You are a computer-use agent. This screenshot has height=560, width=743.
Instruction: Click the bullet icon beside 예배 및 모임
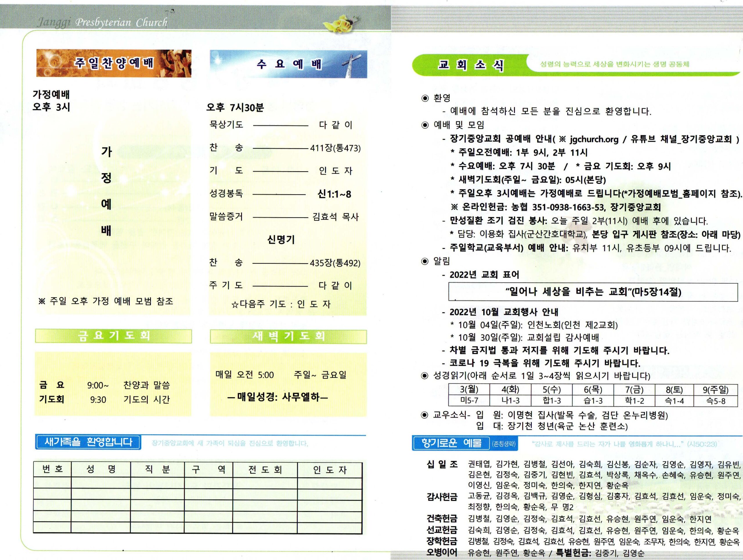tap(425, 125)
